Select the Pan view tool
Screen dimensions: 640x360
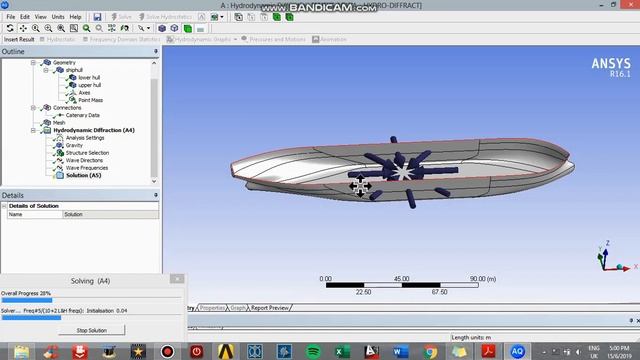23,28
